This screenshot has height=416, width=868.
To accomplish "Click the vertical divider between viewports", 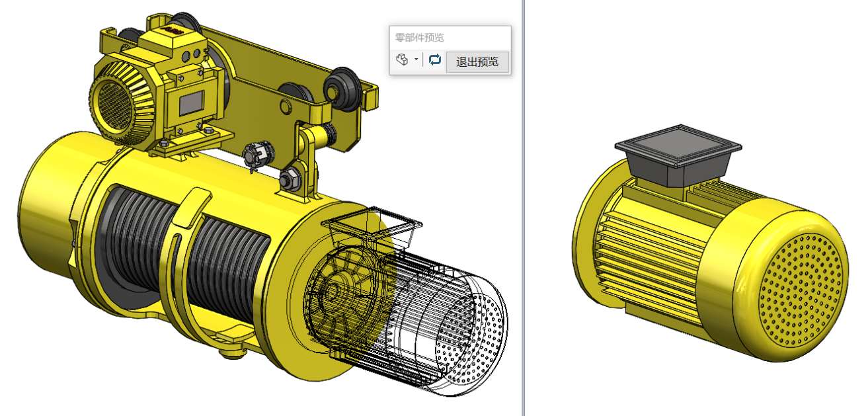I will pos(523,208).
